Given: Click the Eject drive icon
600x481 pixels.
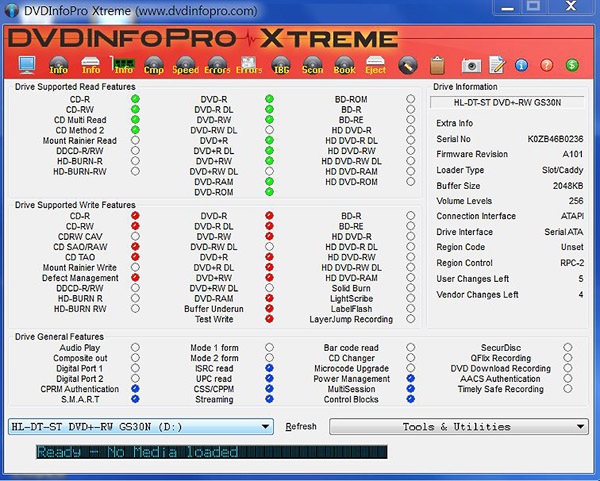Looking at the screenshot, I should click(x=375, y=65).
